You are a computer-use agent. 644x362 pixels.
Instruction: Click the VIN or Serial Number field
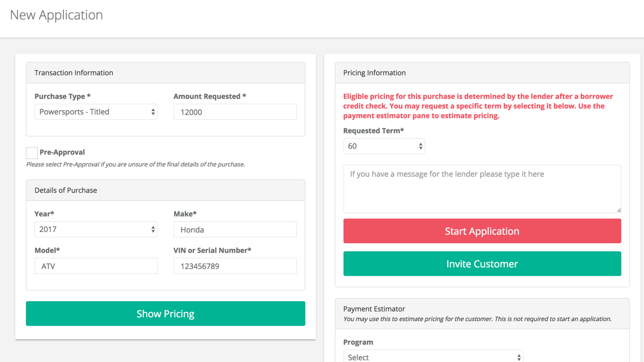235,266
